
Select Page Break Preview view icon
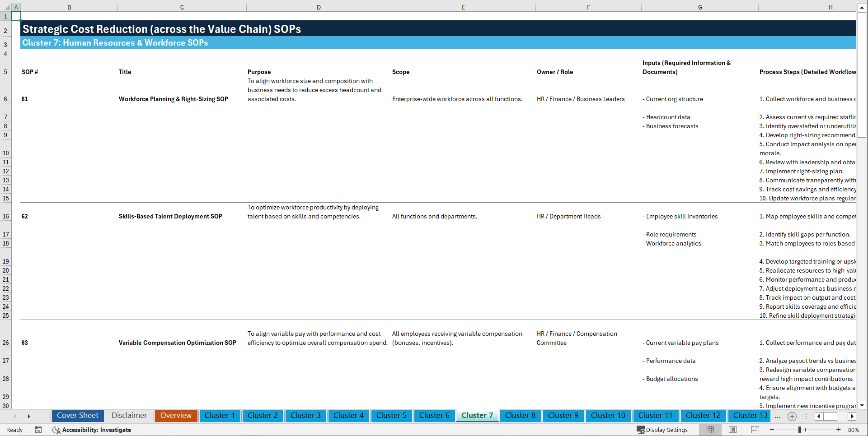click(755, 430)
